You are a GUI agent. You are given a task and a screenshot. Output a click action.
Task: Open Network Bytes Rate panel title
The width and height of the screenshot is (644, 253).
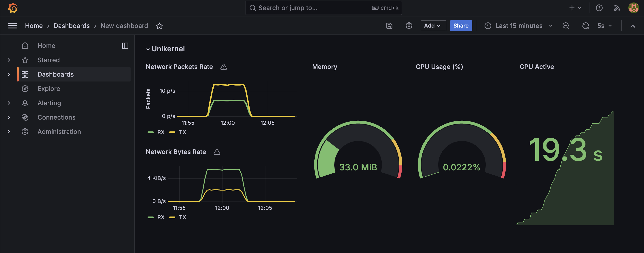point(176,152)
